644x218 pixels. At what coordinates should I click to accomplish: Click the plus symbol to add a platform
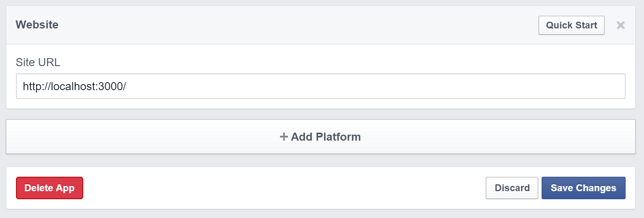click(284, 137)
